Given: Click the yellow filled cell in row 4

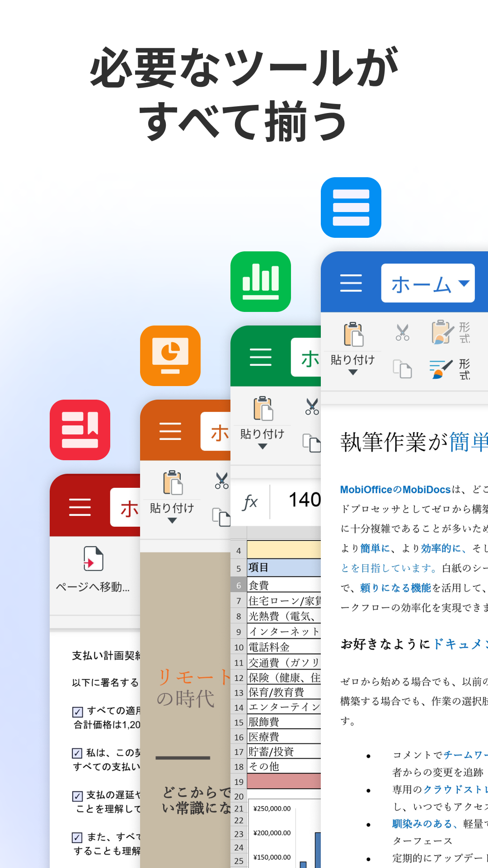Looking at the screenshot, I should point(284,550).
